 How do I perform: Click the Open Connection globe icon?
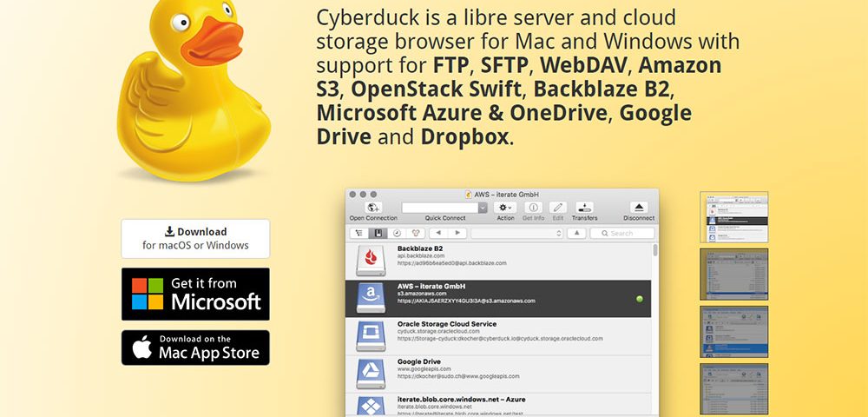pos(373,208)
